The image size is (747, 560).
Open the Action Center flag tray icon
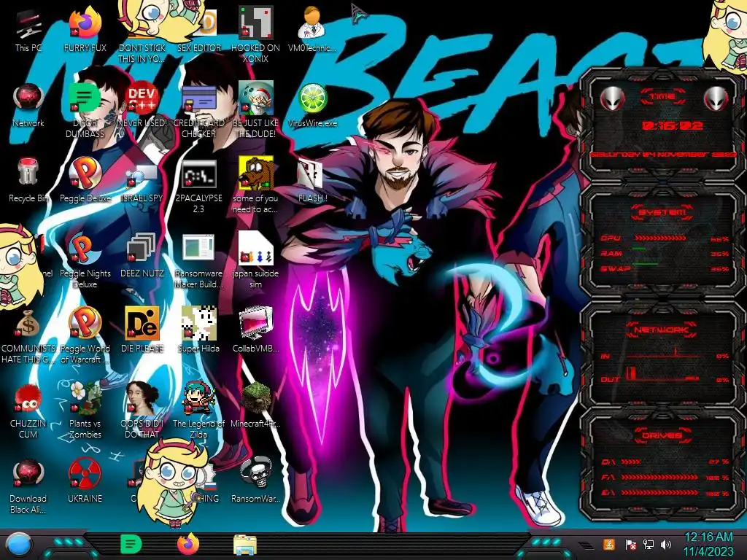point(630,544)
